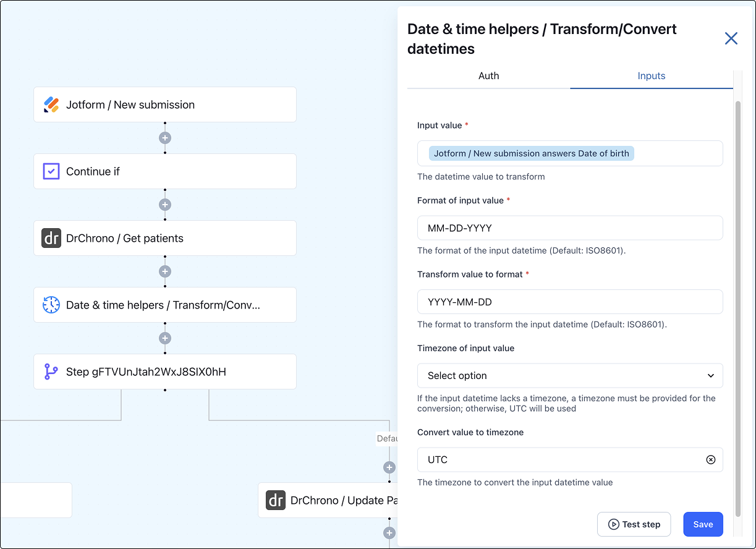
Task: Click the Format of input value field
Action: [x=570, y=228]
